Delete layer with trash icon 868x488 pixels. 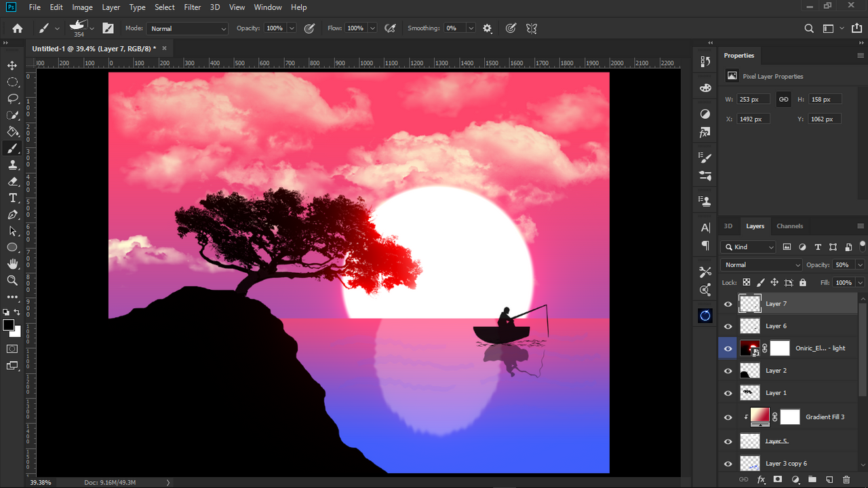(846, 479)
